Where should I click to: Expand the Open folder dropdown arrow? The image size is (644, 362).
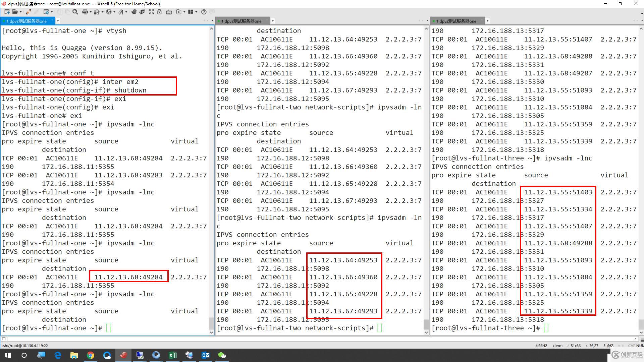20,12
